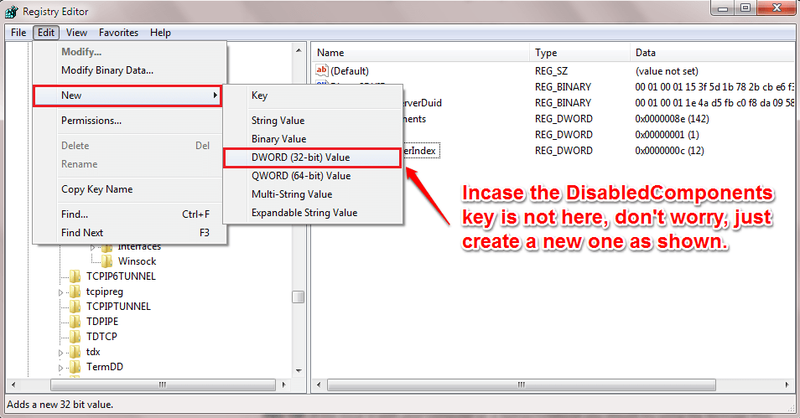Click the values pane scroll left arrow
The image size is (800, 418).
319,385
